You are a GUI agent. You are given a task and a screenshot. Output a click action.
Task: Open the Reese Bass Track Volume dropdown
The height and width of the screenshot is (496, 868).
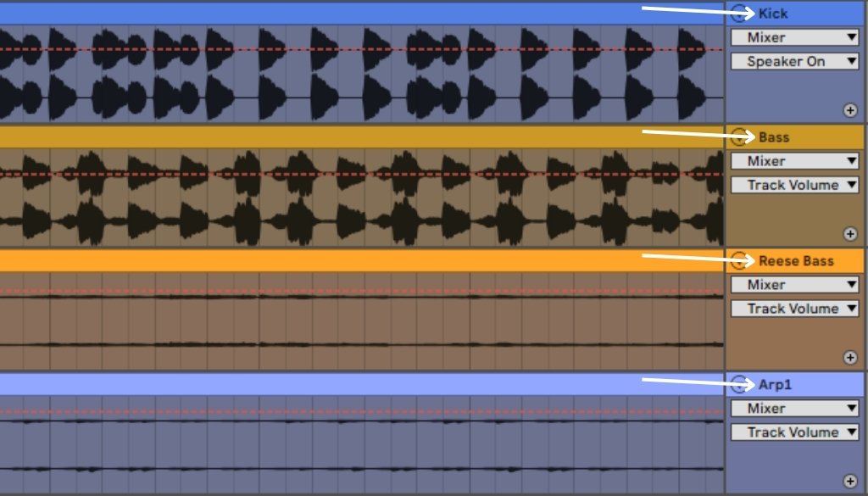(x=795, y=309)
